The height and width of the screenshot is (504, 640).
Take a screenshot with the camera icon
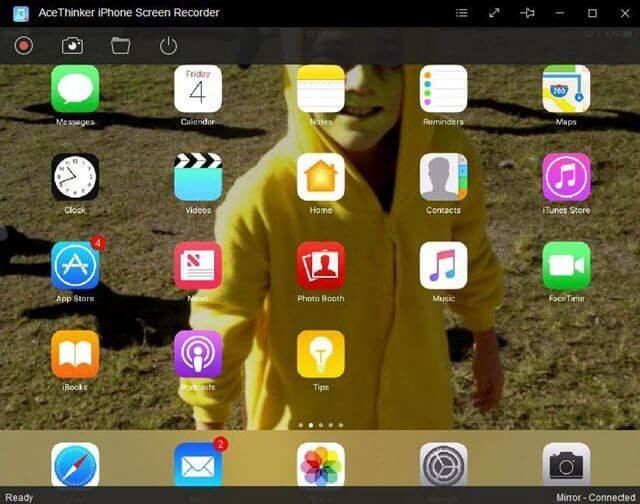(72, 45)
